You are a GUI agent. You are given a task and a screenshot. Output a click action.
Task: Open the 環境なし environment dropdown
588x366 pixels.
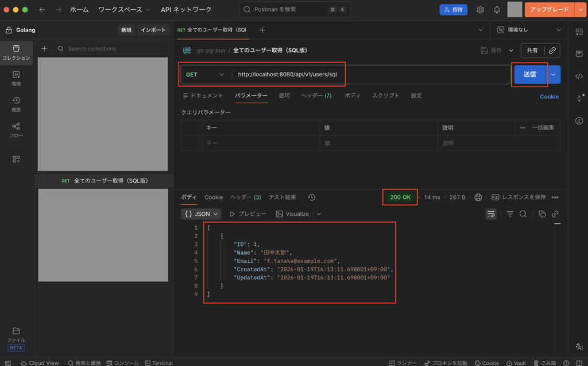(529, 30)
